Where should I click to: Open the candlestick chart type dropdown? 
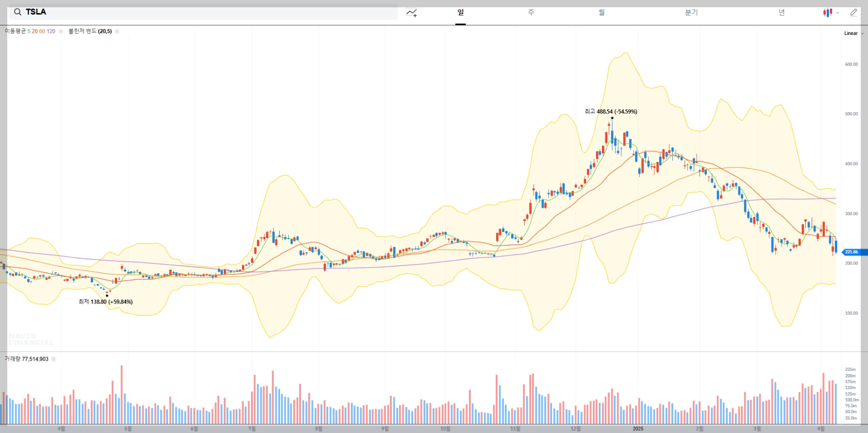tap(831, 13)
